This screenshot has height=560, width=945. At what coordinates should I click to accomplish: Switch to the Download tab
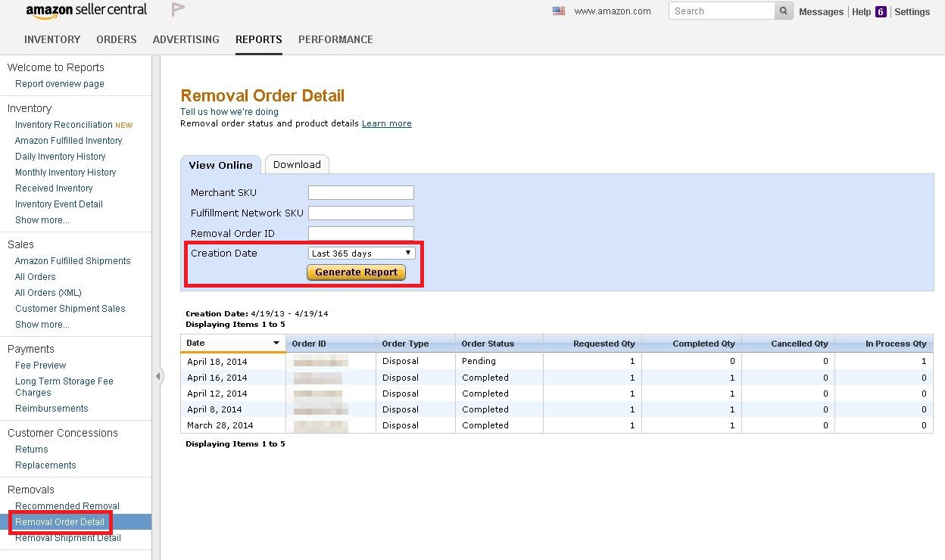pos(297,164)
